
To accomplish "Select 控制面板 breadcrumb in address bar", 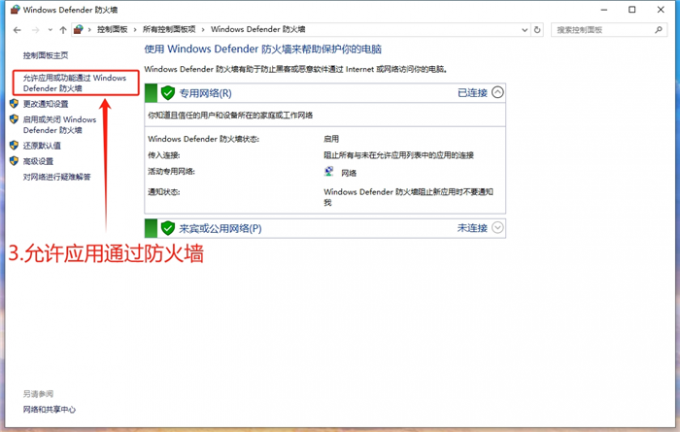I will [x=112, y=29].
